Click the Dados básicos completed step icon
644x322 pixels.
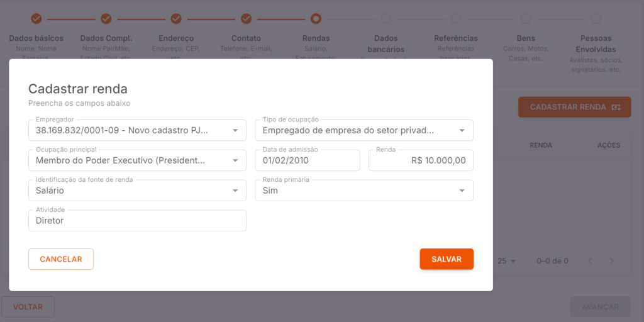pos(36,18)
